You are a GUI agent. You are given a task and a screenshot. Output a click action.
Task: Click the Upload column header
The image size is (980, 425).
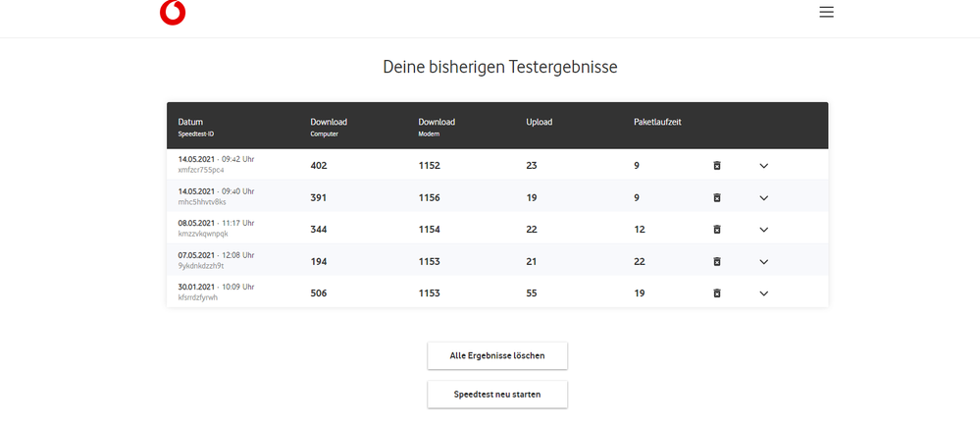pos(539,123)
